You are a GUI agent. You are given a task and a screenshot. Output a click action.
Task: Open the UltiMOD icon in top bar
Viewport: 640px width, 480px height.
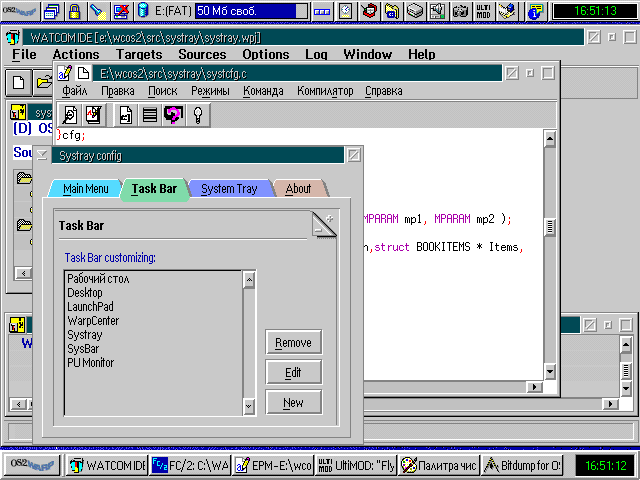click(x=484, y=12)
